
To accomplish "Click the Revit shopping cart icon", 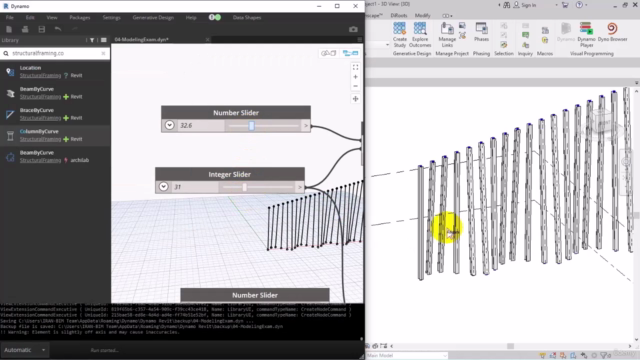I will click(x=565, y=5).
